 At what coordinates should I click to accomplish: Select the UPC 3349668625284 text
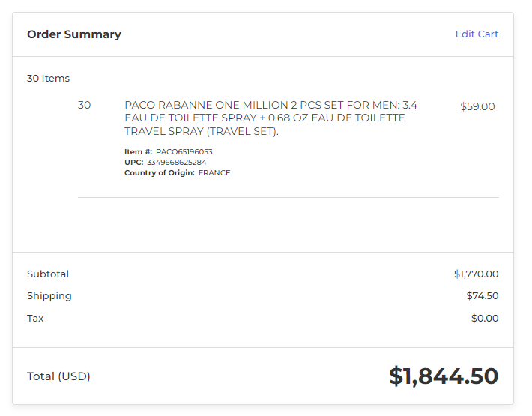[166, 162]
